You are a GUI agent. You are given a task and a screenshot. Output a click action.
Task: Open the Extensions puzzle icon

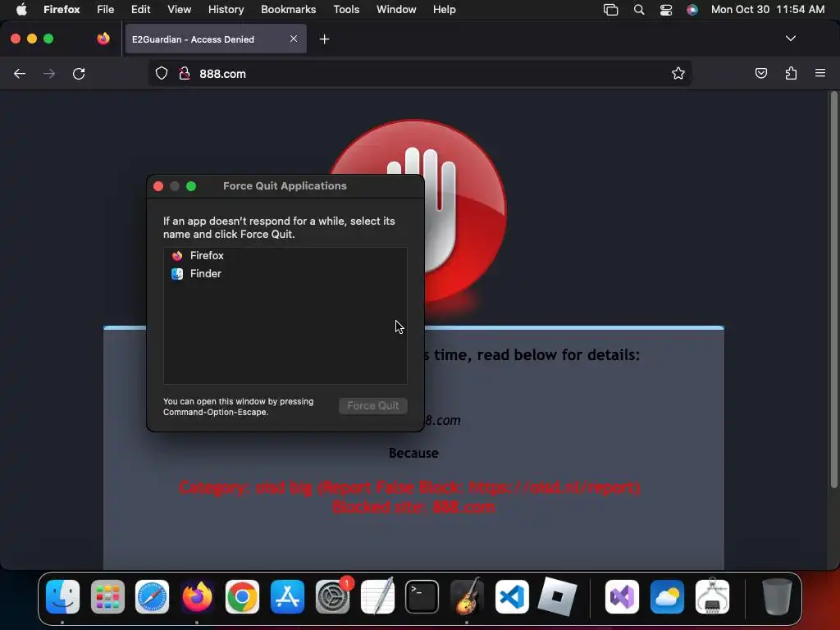(x=791, y=73)
